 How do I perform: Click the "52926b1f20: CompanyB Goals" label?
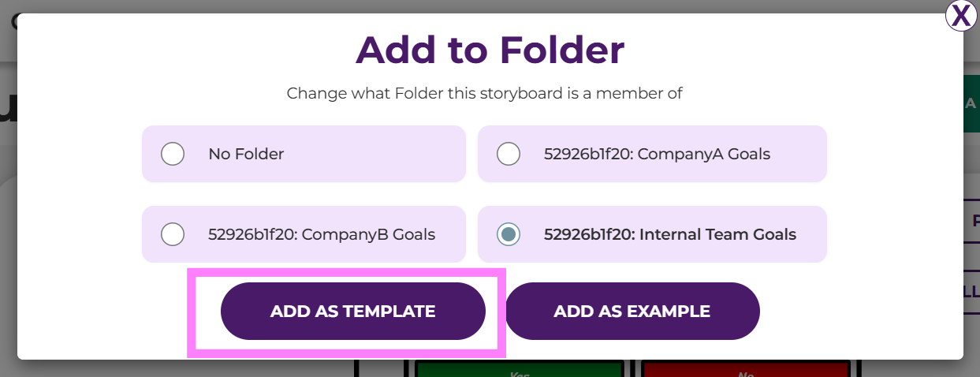(322, 234)
